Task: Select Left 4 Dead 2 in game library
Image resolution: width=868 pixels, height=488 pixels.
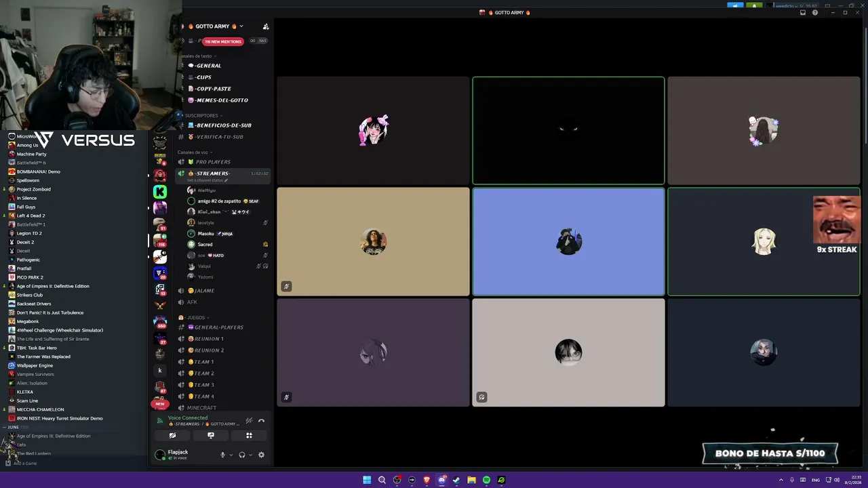Action: pyautogui.click(x=31, y=216)
